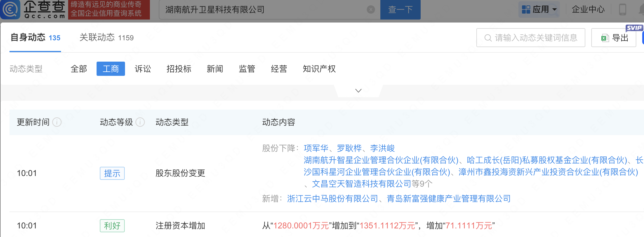Click the SVIP badge
This screenshot has height=237, width=644.
[x=634, y=28]
